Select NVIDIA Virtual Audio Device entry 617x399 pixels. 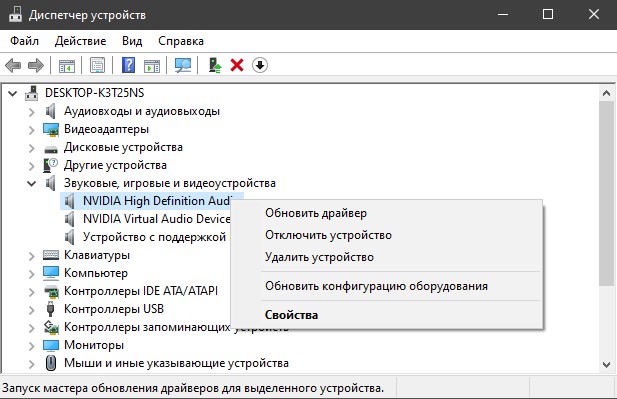pyautogui.click(x=157, y=219)
